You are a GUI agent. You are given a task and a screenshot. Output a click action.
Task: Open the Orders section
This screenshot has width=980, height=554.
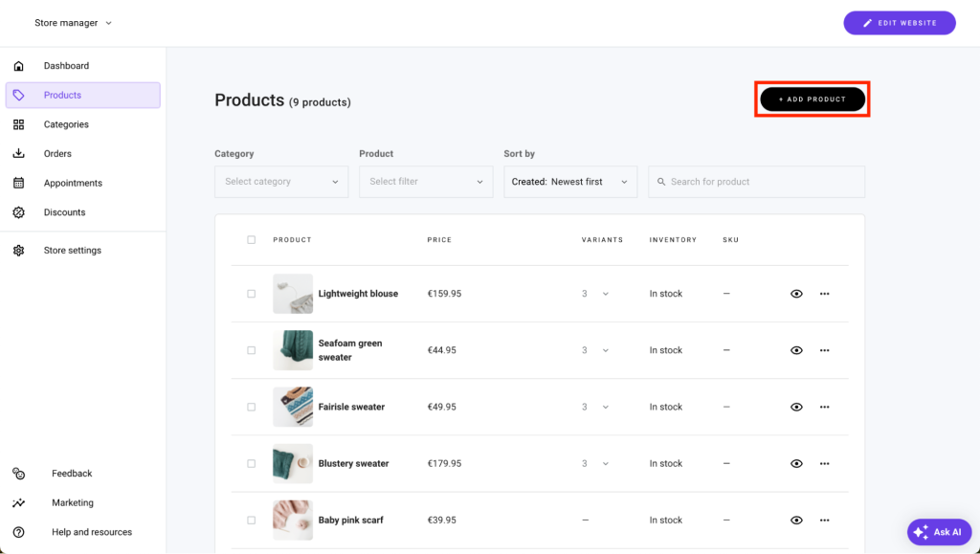pyautogui.click(x=57, y=153)
